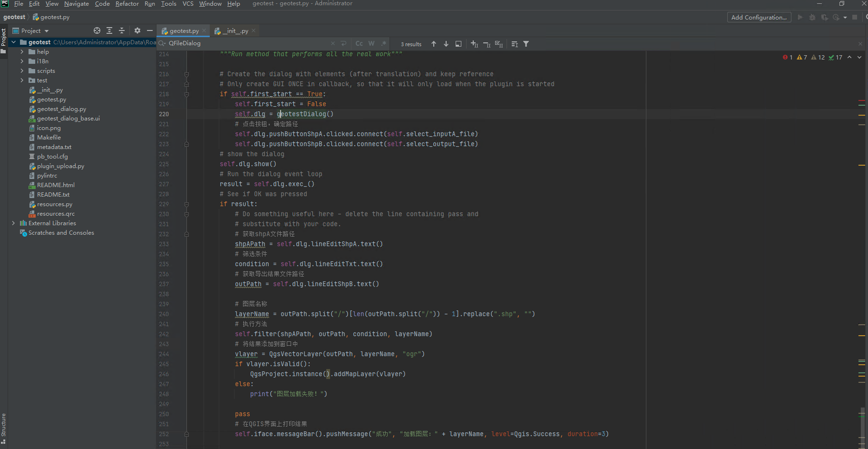Click the search filter funnel icon

(526, 44)
